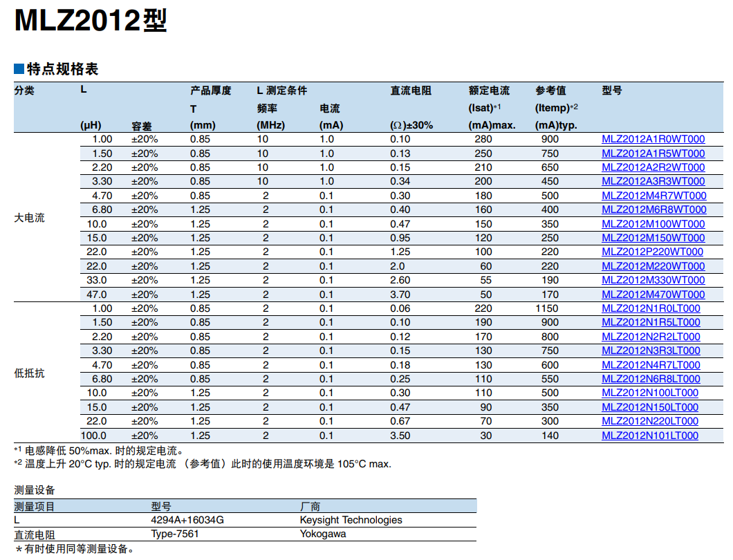Viewport: 733px width, 560px height.
Task: Click the 额定电流 column header
Action: pyautogui.click(x=489, y=91)
